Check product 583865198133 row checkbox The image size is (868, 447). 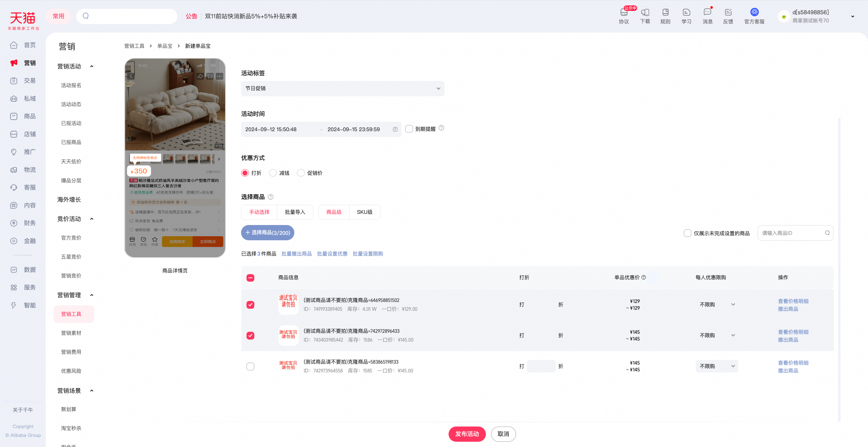tap(250, 366)
